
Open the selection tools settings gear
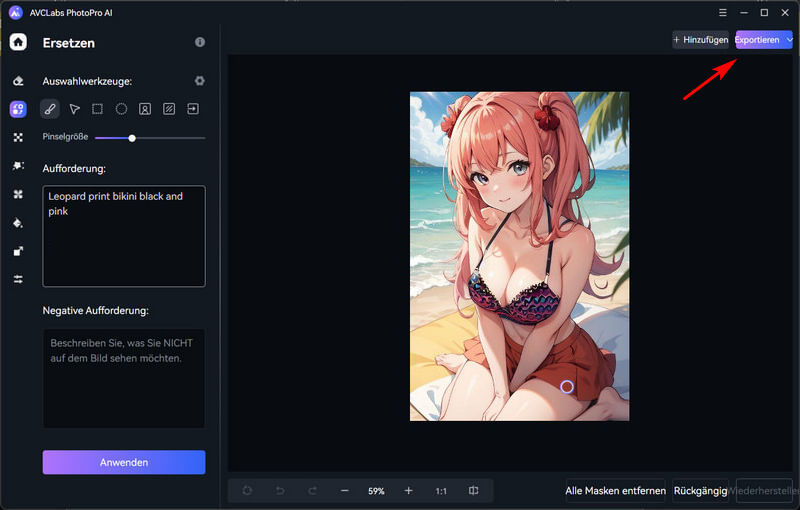(x=199, y=81)
